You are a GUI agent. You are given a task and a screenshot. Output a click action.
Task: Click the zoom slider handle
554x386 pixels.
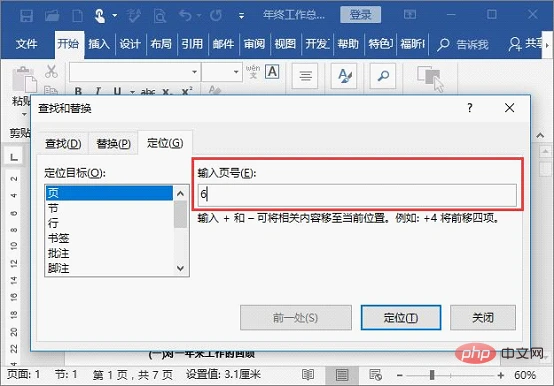tap(432, 375)
